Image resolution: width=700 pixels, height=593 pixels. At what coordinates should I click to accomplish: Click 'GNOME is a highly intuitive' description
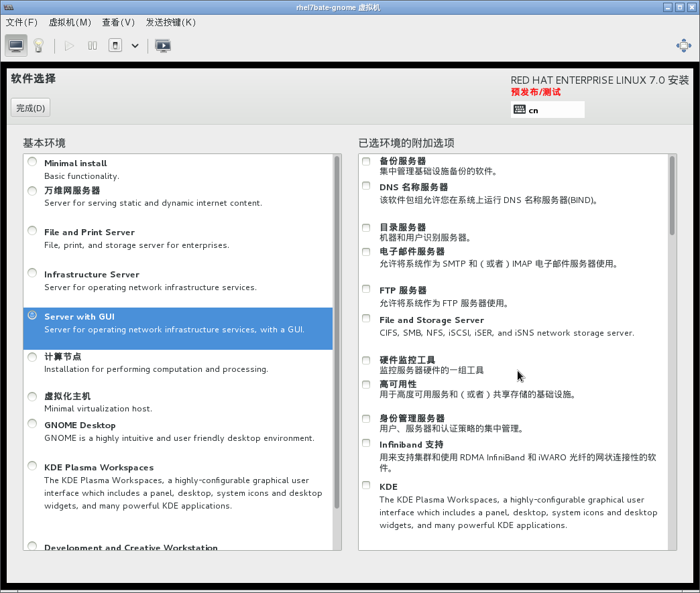[x=179, y=438]
